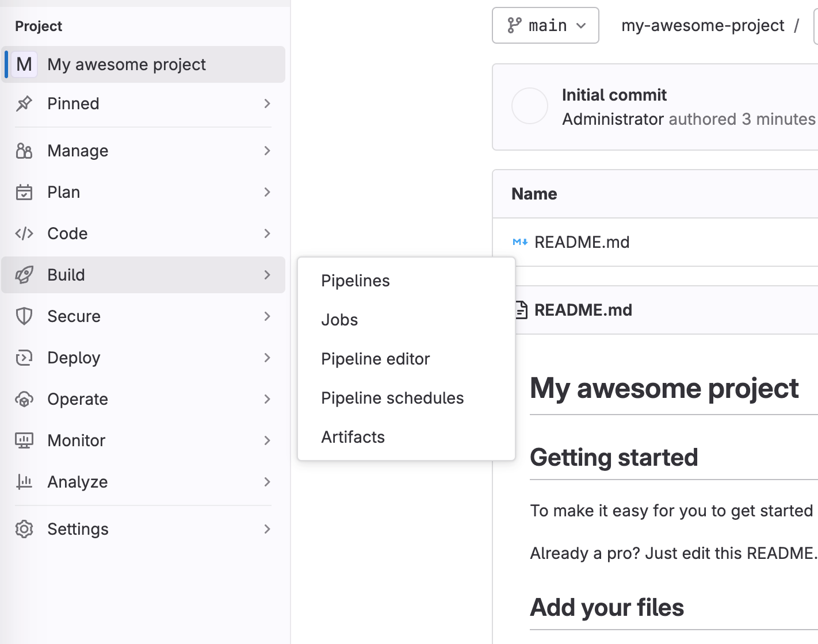This screenshot has width=818, height=644.
Task: Expand the Operate section chevron
Action: click(267, 399)
